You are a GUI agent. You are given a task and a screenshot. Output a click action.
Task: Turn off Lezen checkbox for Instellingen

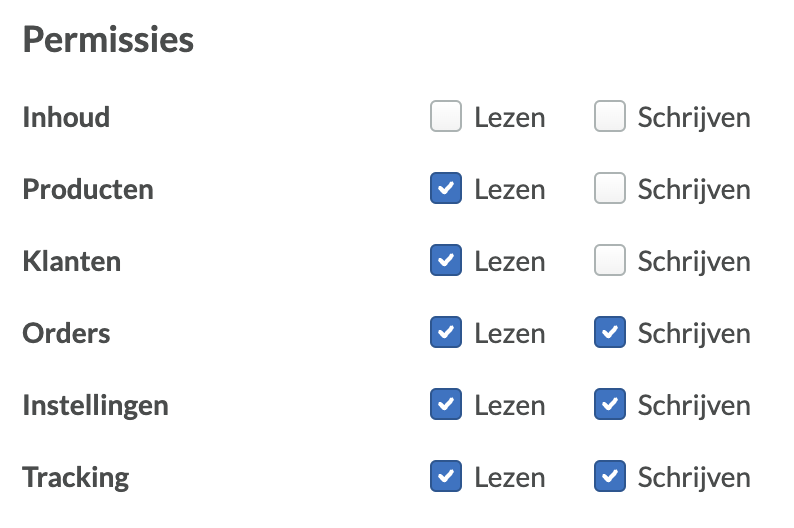pos(446,405)
